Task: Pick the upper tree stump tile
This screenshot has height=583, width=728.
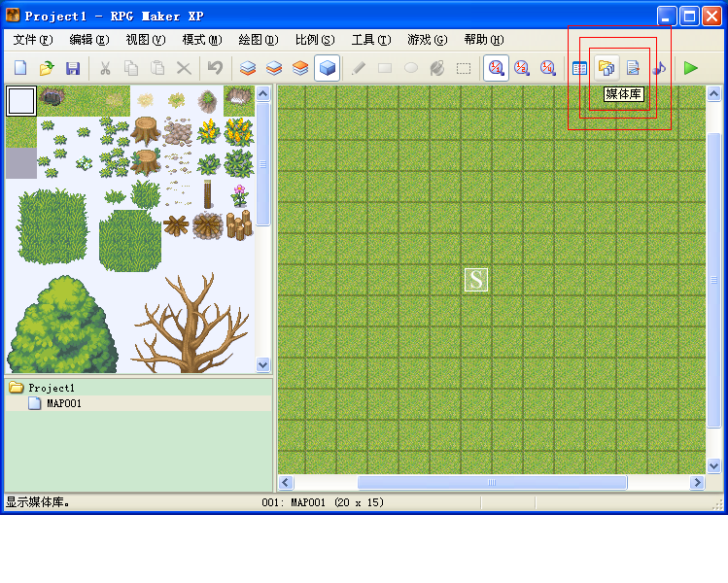Action: tap(146, 131)
